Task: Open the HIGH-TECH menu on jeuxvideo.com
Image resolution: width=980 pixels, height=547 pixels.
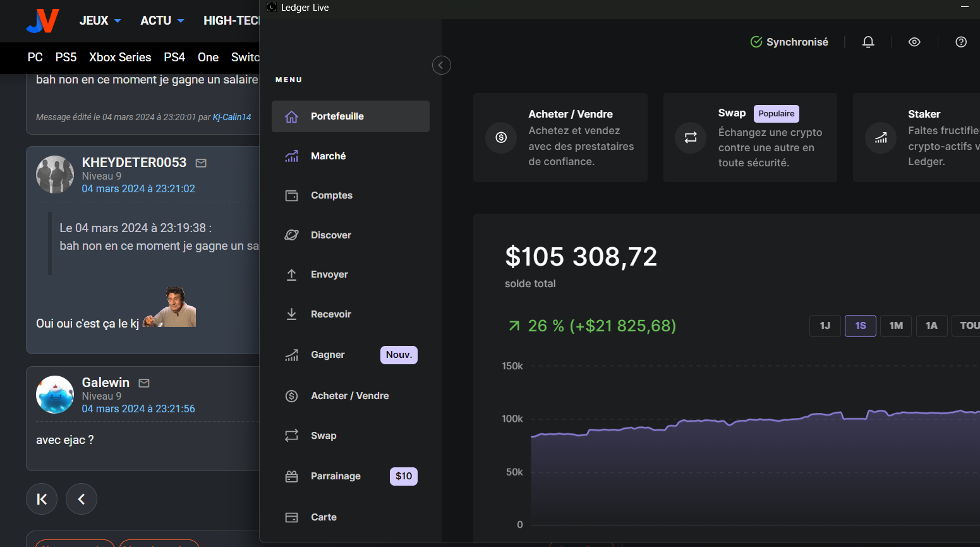Action: (231, 21)
